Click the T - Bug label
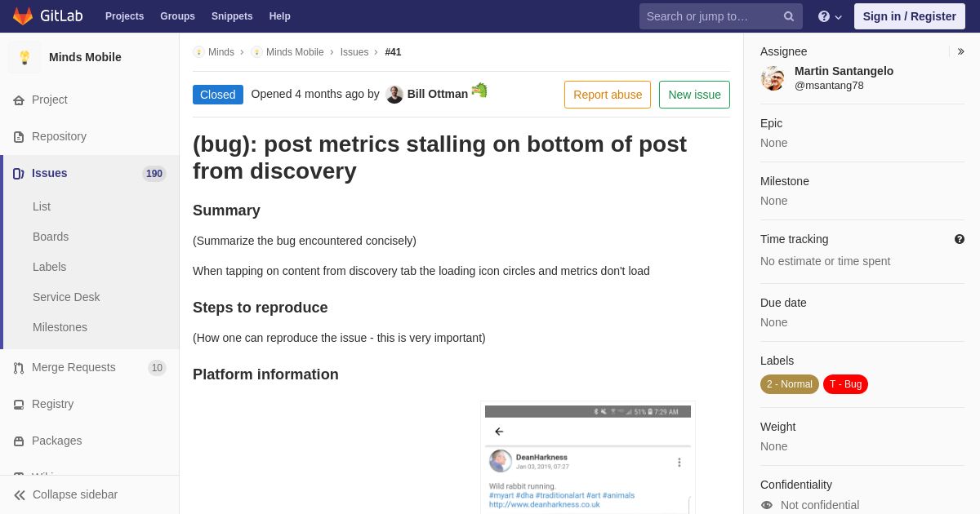Viewport: 980px width, 514px height. click(x=846, y=384)
